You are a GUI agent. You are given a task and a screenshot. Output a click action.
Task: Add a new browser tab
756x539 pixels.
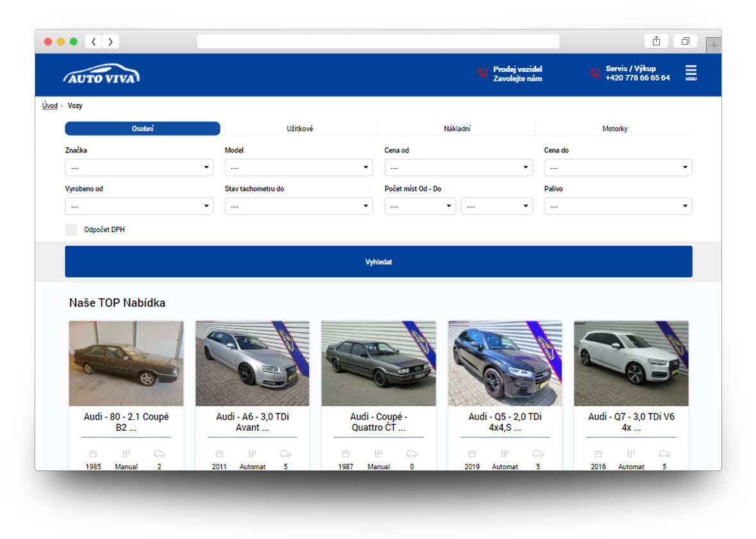pos(714,45)
